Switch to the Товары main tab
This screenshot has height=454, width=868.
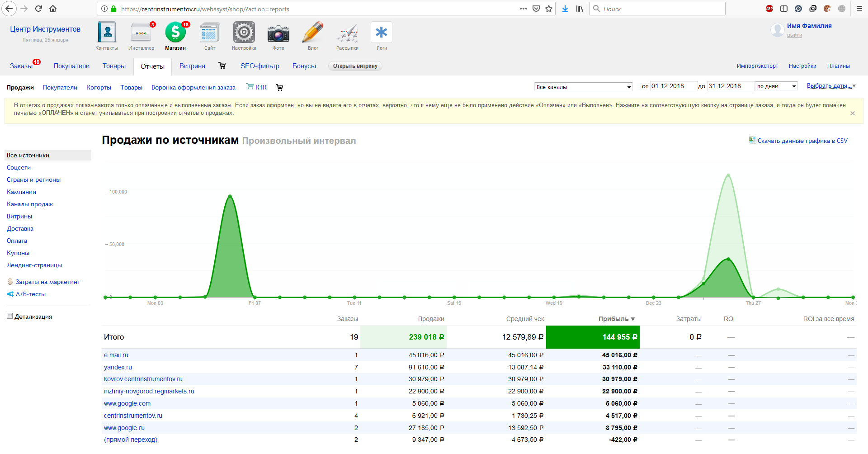point(114,66)
